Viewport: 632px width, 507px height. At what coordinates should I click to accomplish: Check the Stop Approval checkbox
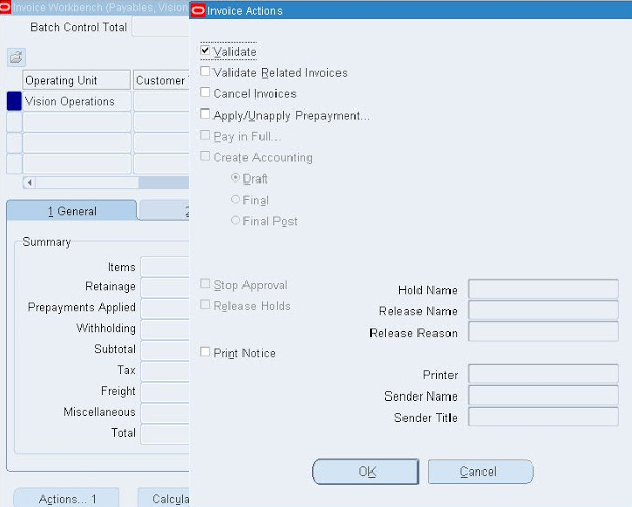[205, 284]
